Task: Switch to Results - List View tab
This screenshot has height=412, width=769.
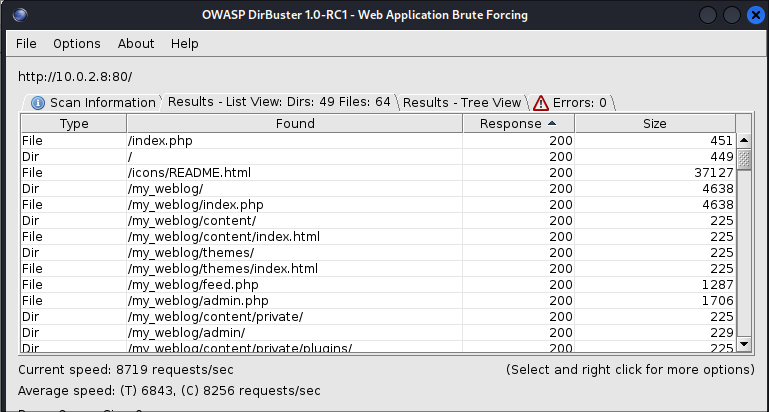Action: point(278,102)
